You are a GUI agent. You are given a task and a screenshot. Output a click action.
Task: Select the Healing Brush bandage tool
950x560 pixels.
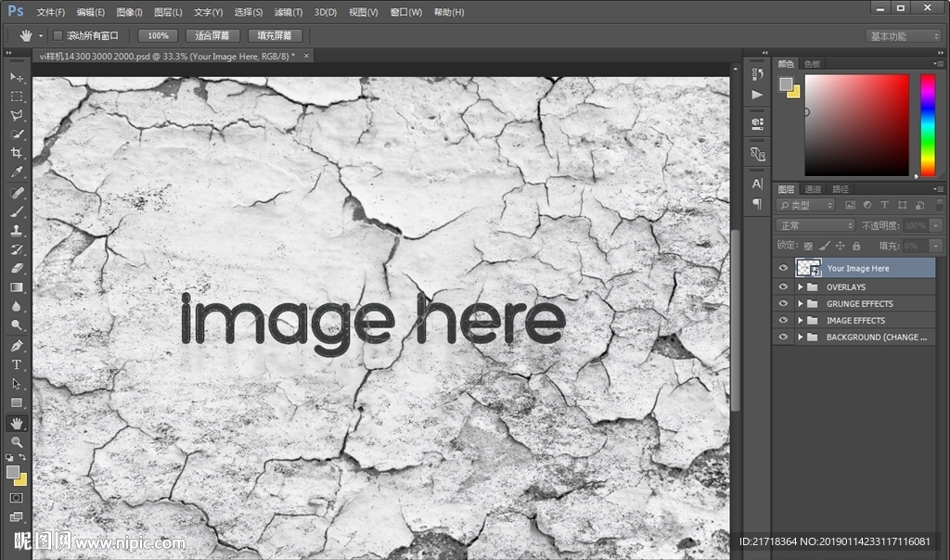pyautogui.click(x=17, y=193)
